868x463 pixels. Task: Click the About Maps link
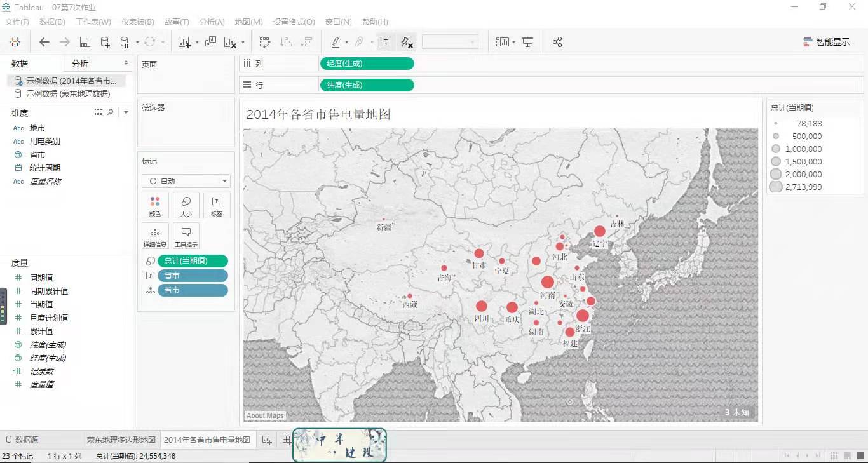click(265, 415)
